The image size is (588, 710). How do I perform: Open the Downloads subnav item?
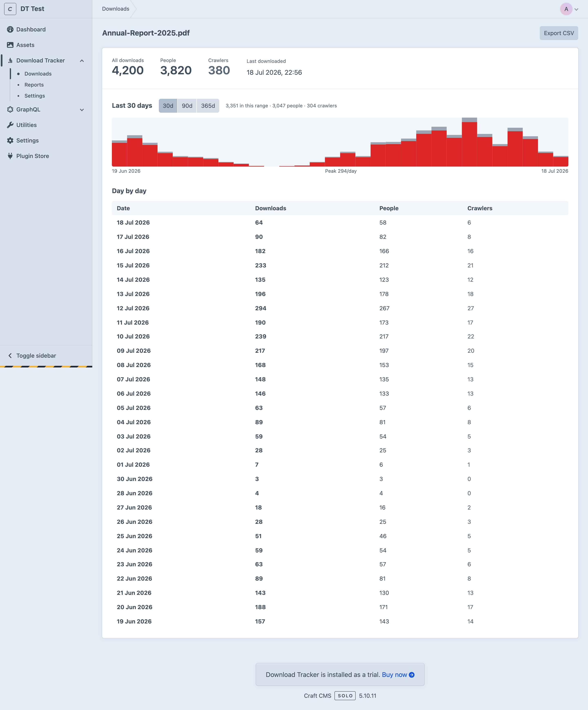(x=38, y=74)
